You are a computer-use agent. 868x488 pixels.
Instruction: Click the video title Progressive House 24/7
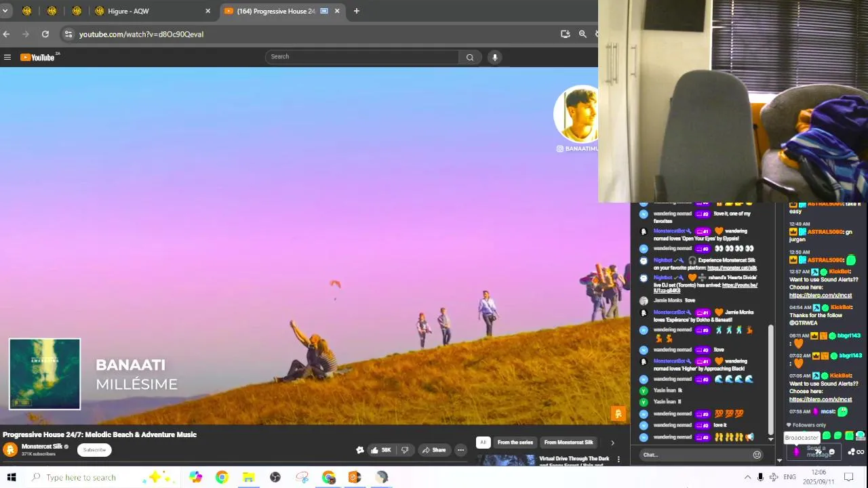(100, 434)
